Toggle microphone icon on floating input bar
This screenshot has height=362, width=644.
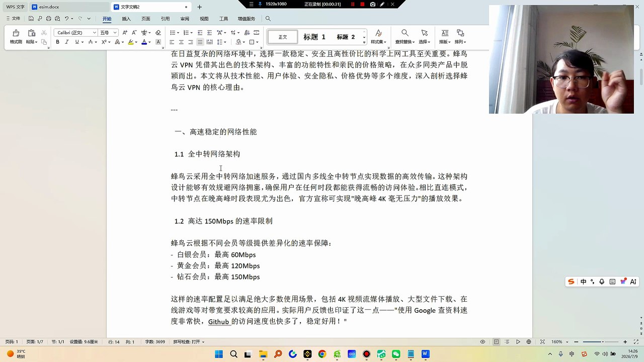pyautogui.click(x=602, y=282)
